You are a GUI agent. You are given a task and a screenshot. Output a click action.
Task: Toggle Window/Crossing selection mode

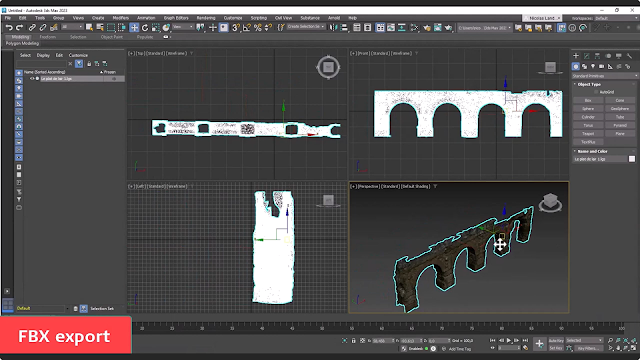point(121,27)
